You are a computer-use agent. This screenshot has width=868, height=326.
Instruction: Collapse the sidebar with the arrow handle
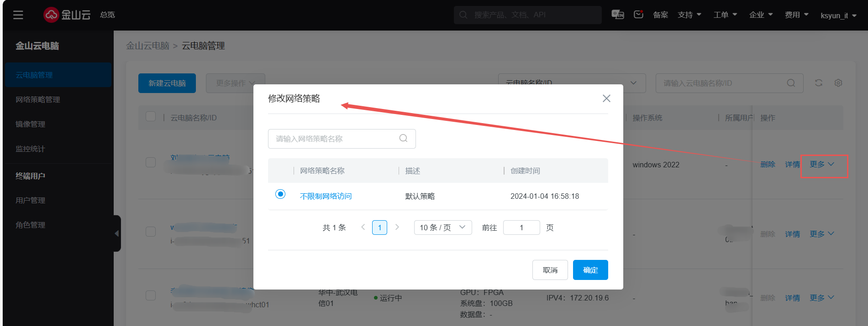click(117, 233)
